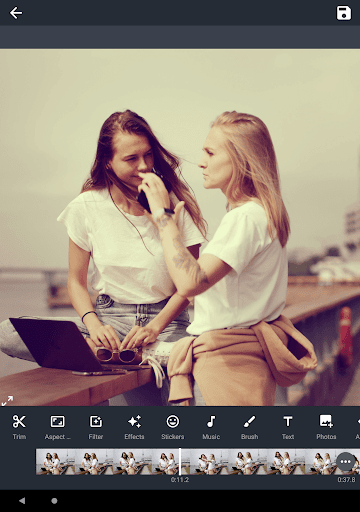Open the Filter tool
Screen dimensions: 360x512
pos(96,427)
